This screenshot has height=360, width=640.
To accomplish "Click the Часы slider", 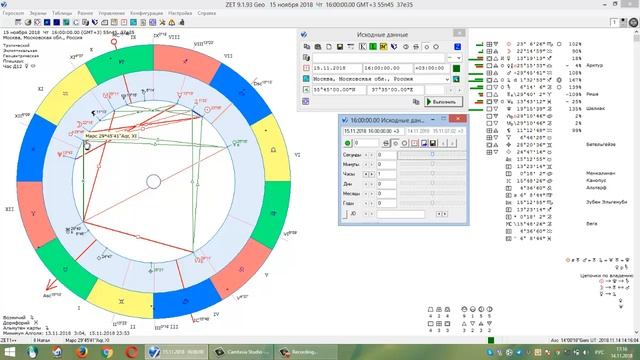I will pyautogui.click(x=432, y=174).
